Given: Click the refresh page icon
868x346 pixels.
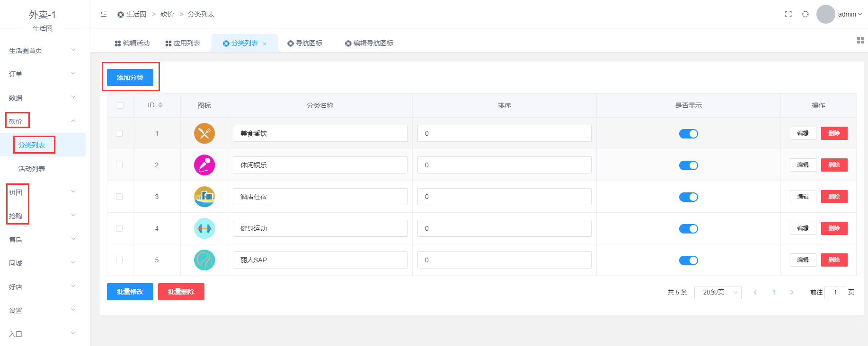Looking at the screenshot, I should [805, 14].
